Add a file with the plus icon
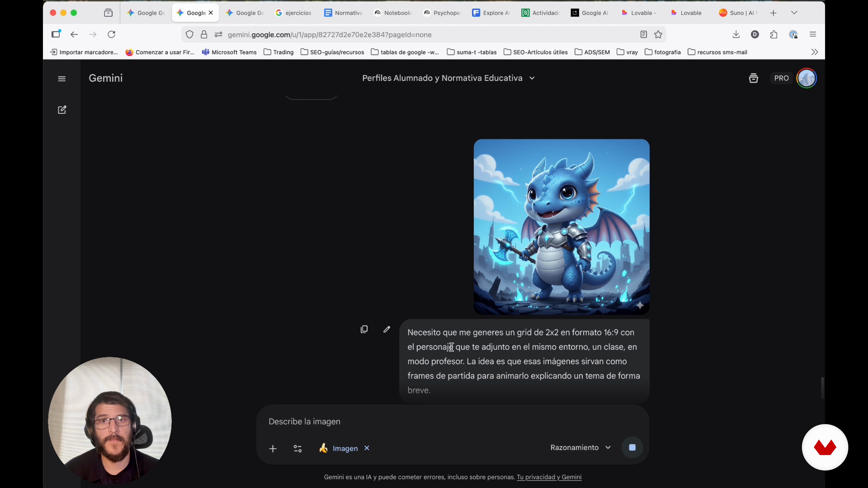The image size is (868, 488). coord(273,449)
